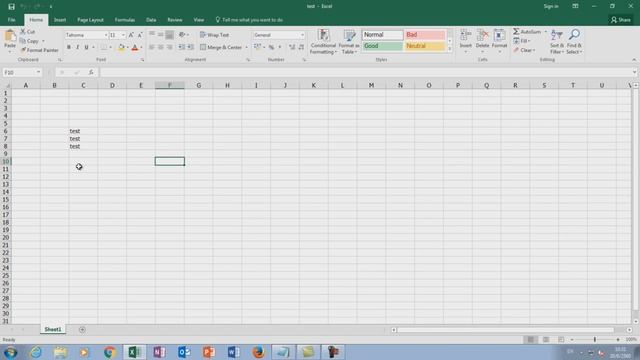Screen dimensions: 640x360
Task: Apply the yellow fill color bucket
Action: (121, 48)
